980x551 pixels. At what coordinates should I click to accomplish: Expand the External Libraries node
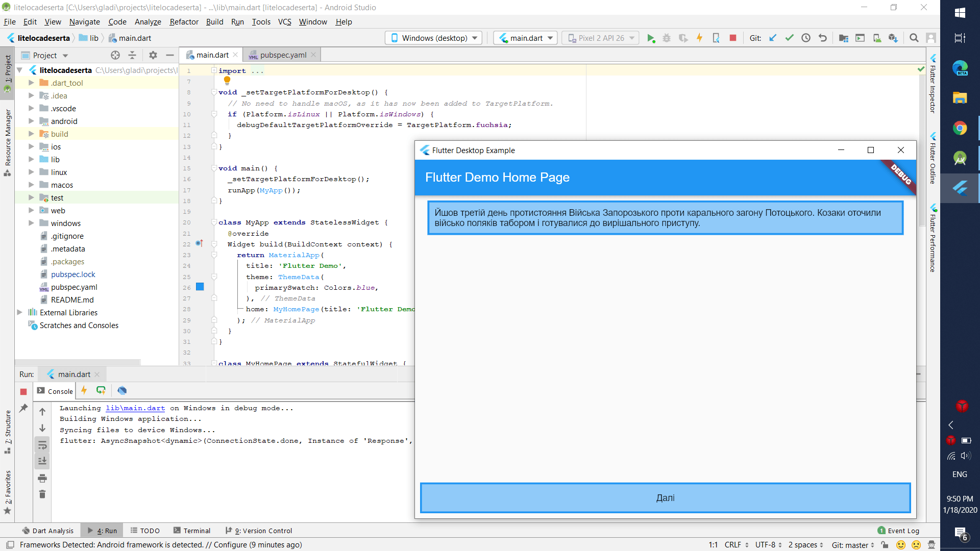point(19,312)
